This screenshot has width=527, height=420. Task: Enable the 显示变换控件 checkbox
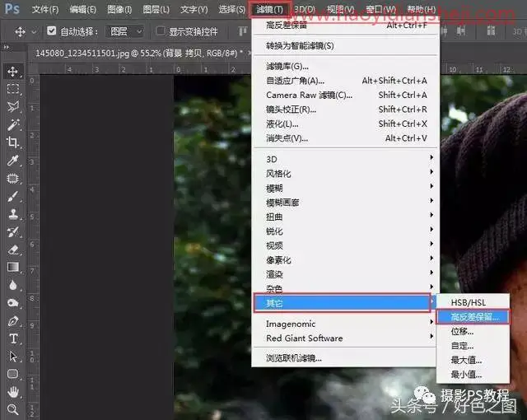pos(161,31)
